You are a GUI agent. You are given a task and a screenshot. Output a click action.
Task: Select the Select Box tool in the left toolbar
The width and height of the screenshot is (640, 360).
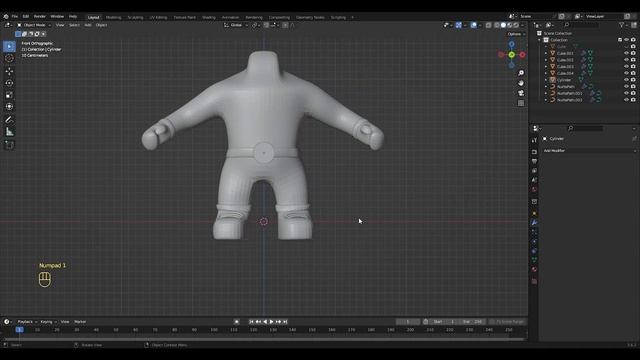(x=9, y=46)
